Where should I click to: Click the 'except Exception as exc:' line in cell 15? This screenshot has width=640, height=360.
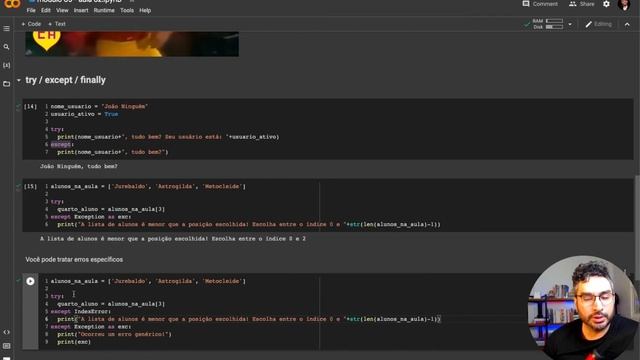click(91, 217)
